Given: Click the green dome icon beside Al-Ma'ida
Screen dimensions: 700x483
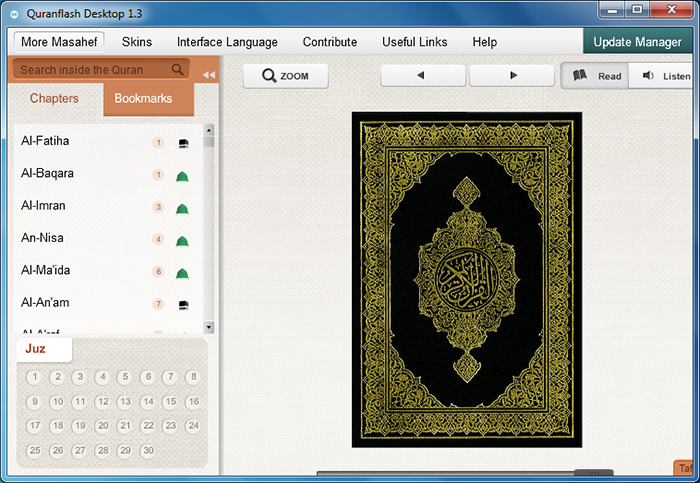Looking at the screenshot, I should pyautogui.click(x=182, y=274).
